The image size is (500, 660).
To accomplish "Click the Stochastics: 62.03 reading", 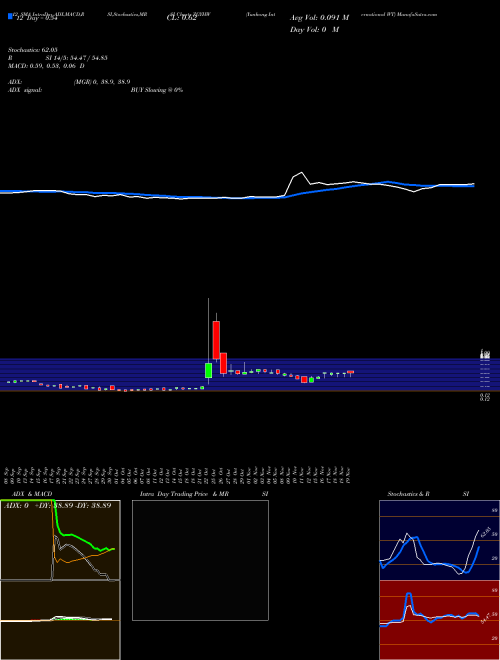I will (x=32, y=50).
